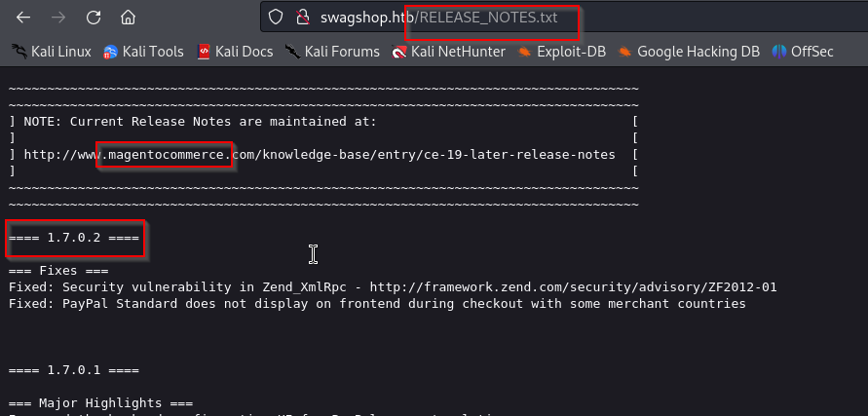
Task: Click the Major Highlights section heading
Action: 100,402
